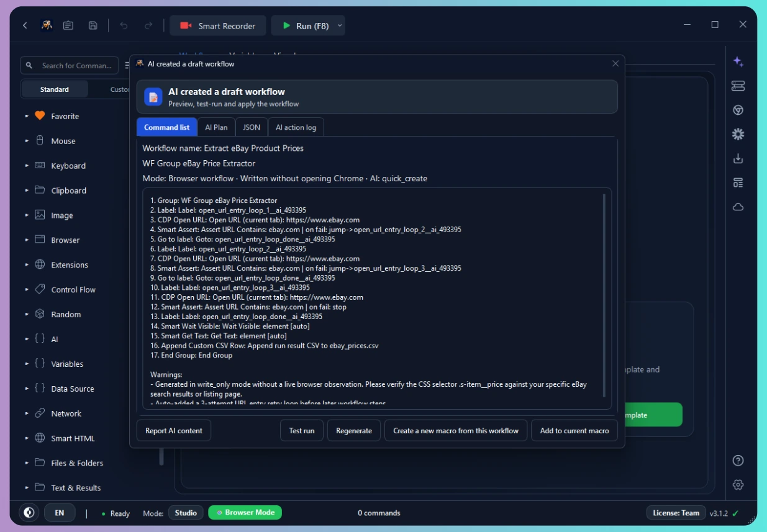Open the server stack icon in right sidebar
This screenshot has height=532, width=767.
[x=738, y=86]
